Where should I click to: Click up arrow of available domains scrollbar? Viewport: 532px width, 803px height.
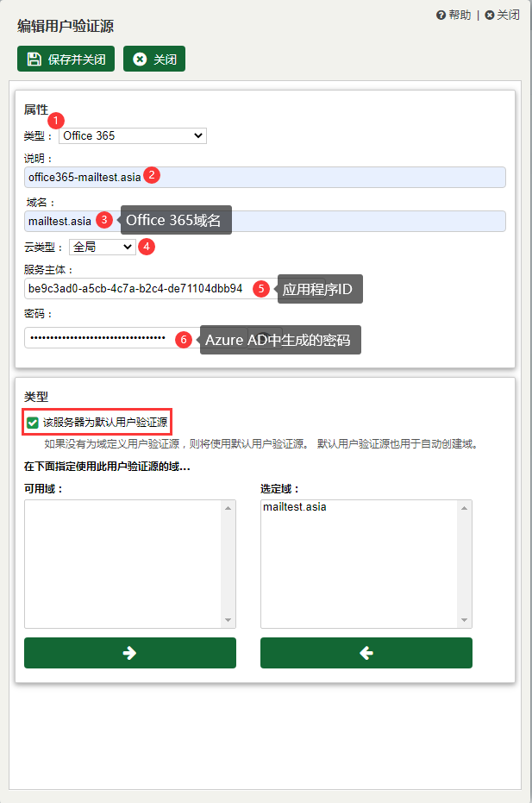[x=228, y=508]
